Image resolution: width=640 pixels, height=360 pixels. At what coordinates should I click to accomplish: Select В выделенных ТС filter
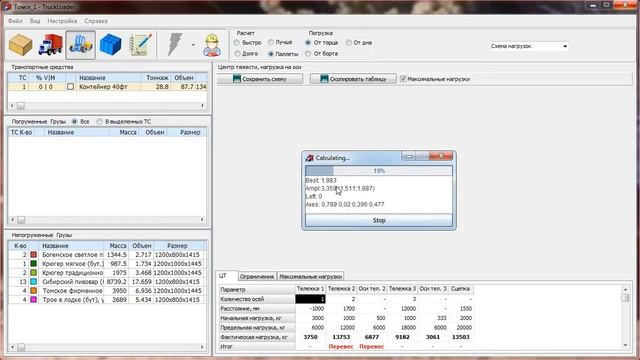pyautogui.click(x=124, y=122)
